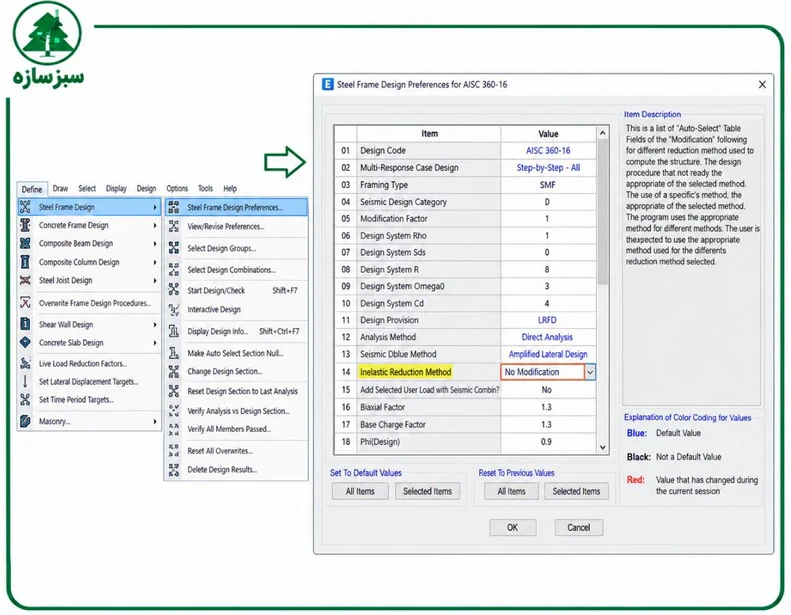Image resolution: width=791 pixels, height=615 pixels.
Task: Select the Design Code value AISC 360-16
Action: [548, 150]
